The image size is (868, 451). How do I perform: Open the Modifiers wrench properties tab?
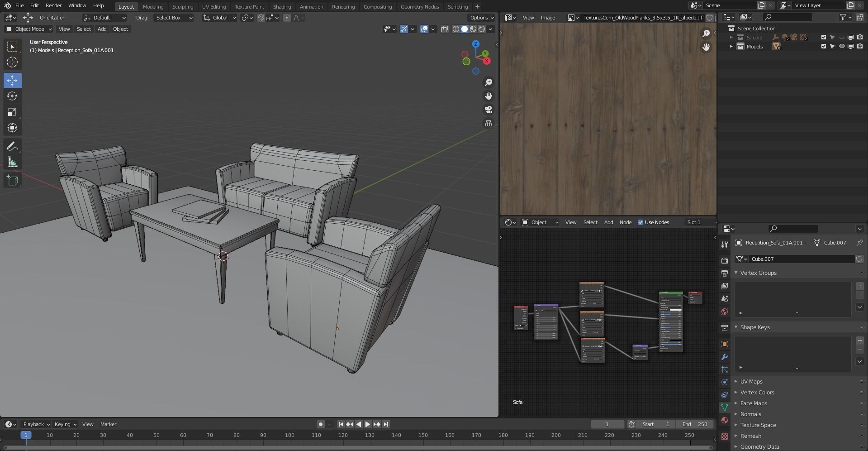[x=725, y=357]
